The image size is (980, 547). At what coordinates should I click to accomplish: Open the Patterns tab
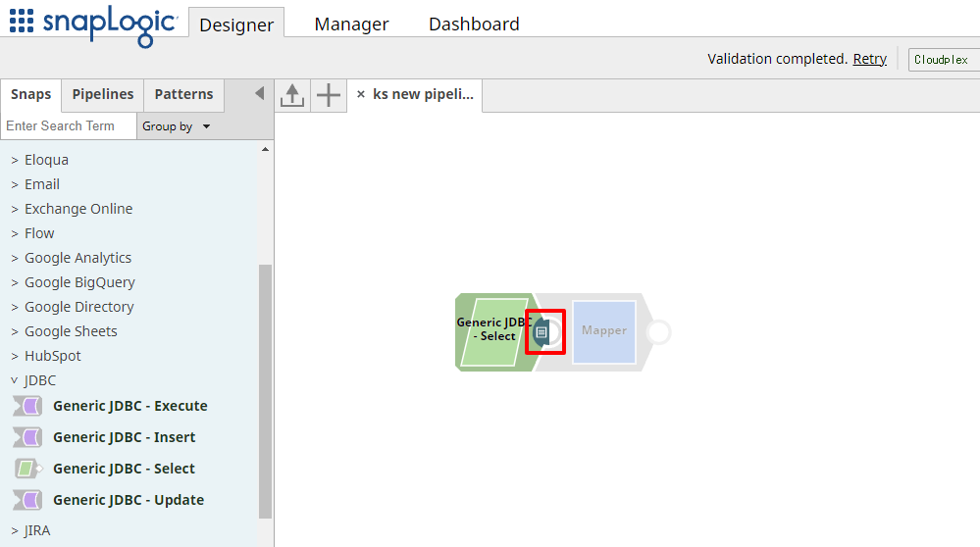tap(183, 94)
